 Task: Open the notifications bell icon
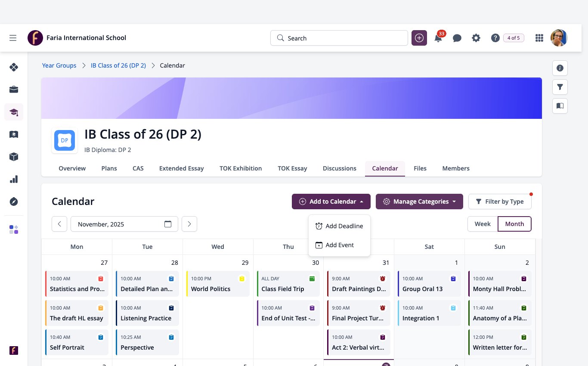(x=438, y=38)
